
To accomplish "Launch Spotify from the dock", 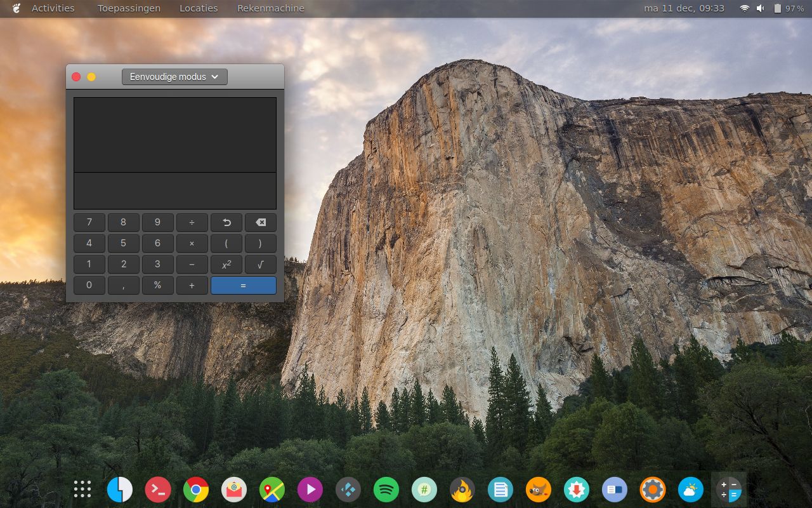I will (386, 489).
